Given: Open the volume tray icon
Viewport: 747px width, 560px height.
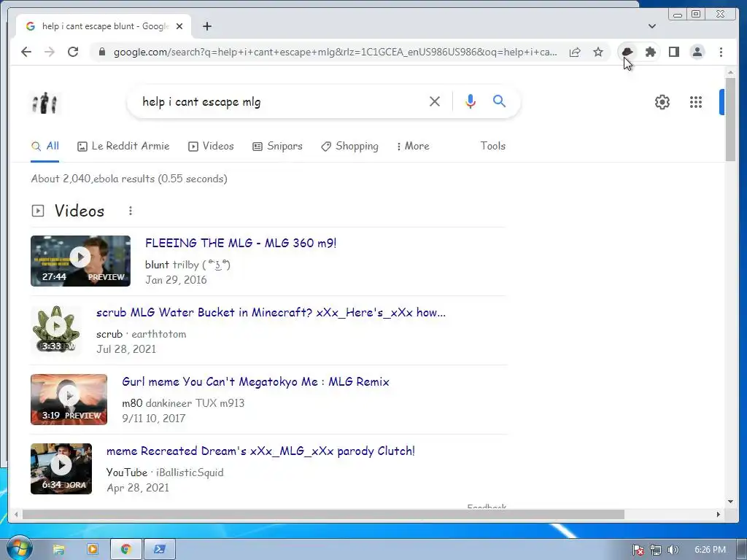Looking at the screenshot, I should [673, 550].
